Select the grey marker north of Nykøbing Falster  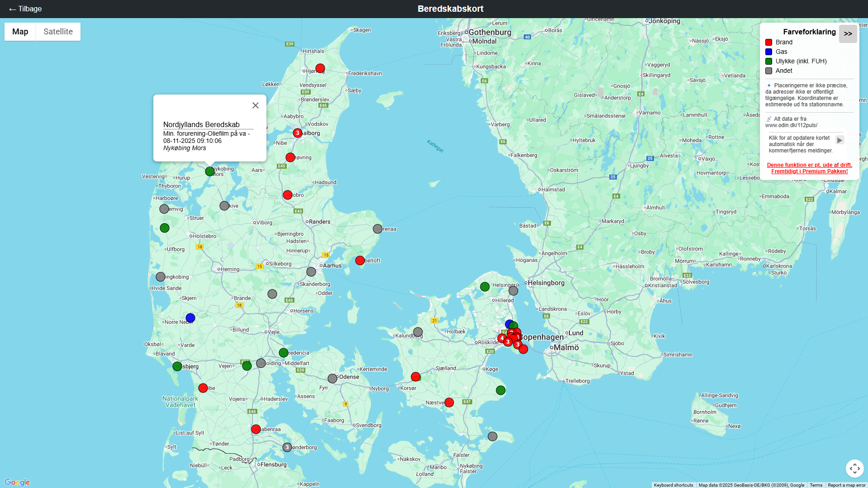point(493,436)
